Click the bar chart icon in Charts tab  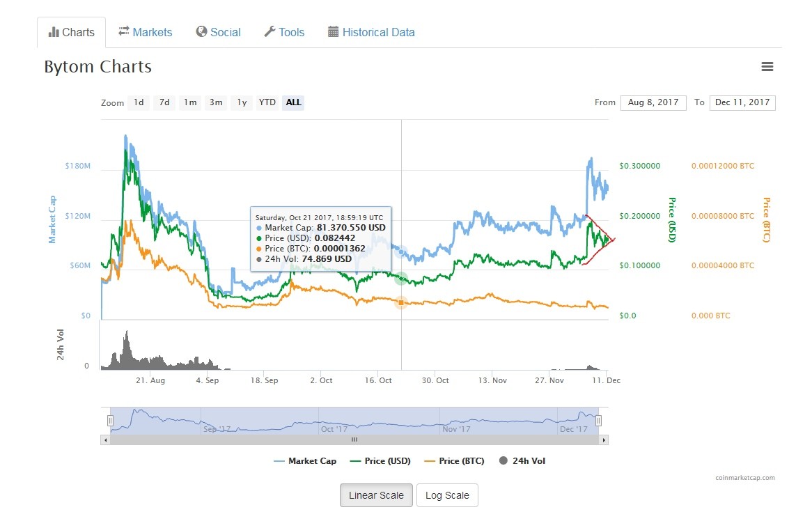(x=54, y=32)
